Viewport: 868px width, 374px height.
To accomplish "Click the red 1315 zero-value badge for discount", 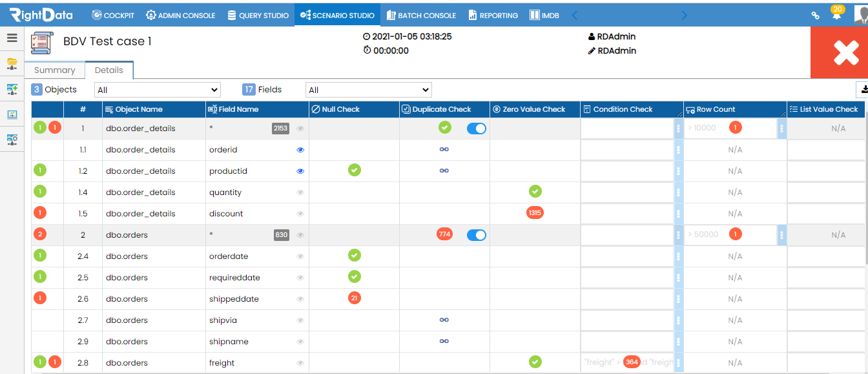I will tap(535, 213).
